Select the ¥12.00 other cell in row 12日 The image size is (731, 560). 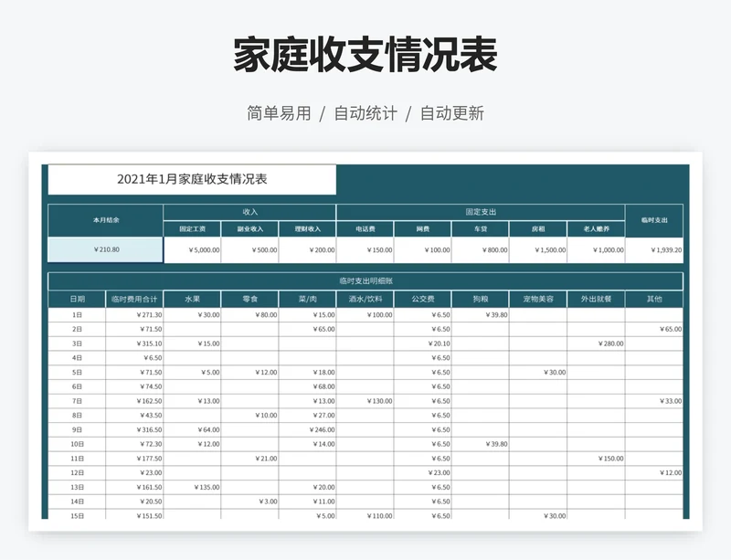pos(654,473)
